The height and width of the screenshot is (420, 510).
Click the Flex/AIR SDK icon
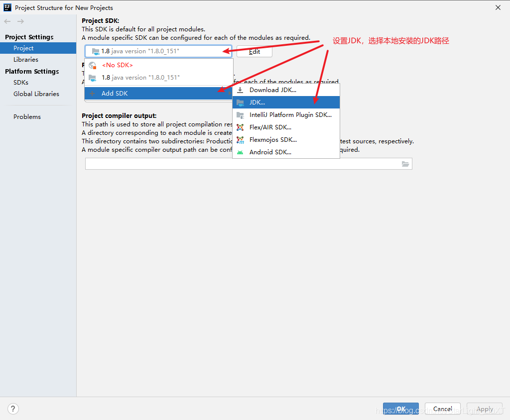coord(240,127)
